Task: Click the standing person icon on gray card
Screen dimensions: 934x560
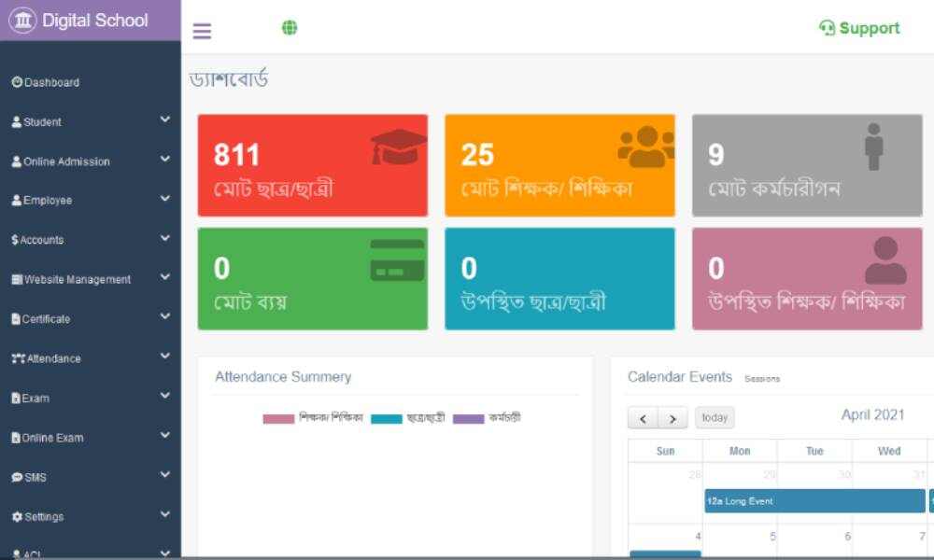Action: pyautogui.click(x=873, y=147)
